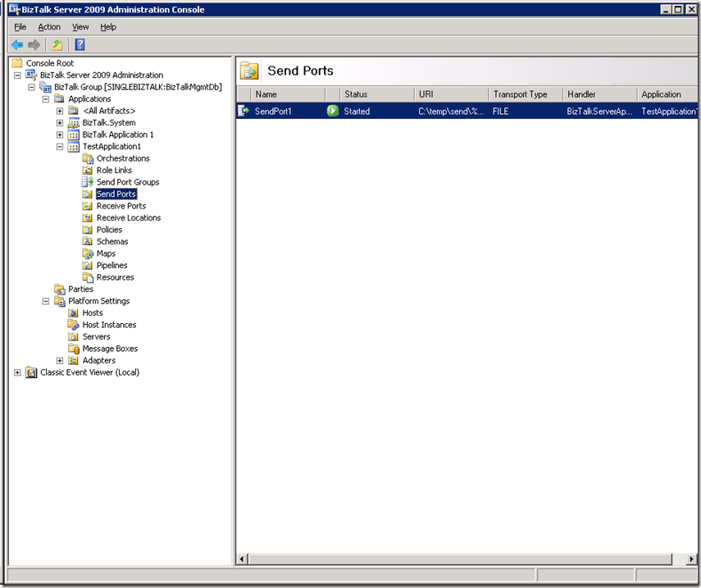Viewport: 701px width, 588px height.
Task: Click the BizTalk.System application icon
Action: pyautogui.click(x=74, y=122)
